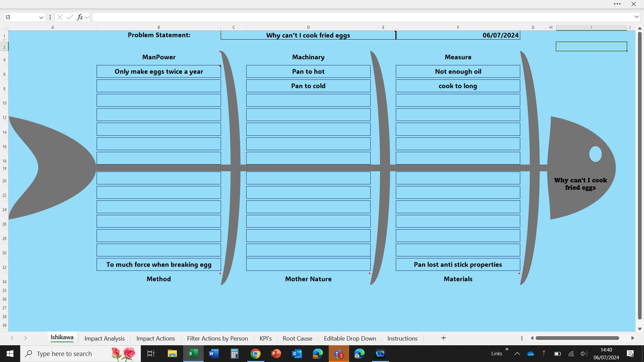The image size is (644, 362).
Task: Show hidden tray icons with the chevron
Action: click(517, 353)
